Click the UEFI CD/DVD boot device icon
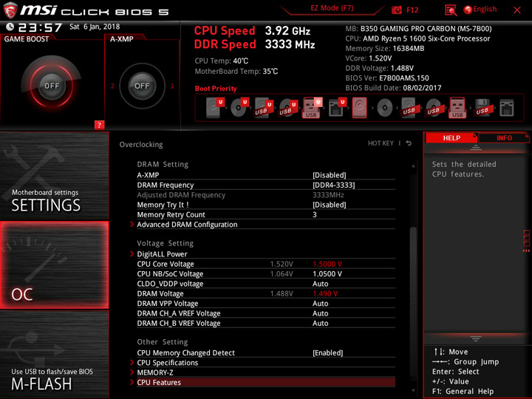532x399 pixels. (x=239, y=108)
